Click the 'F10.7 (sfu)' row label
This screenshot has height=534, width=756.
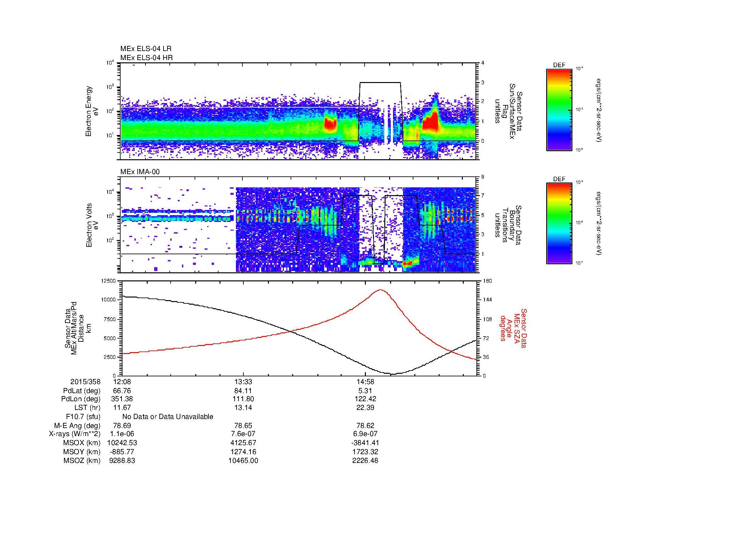pos(83,417)
